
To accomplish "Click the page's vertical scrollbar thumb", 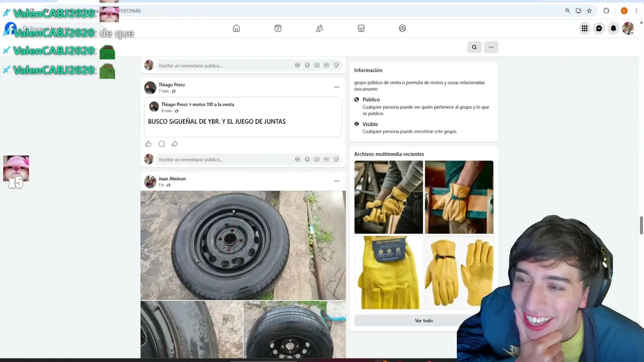I will [641, 225].
